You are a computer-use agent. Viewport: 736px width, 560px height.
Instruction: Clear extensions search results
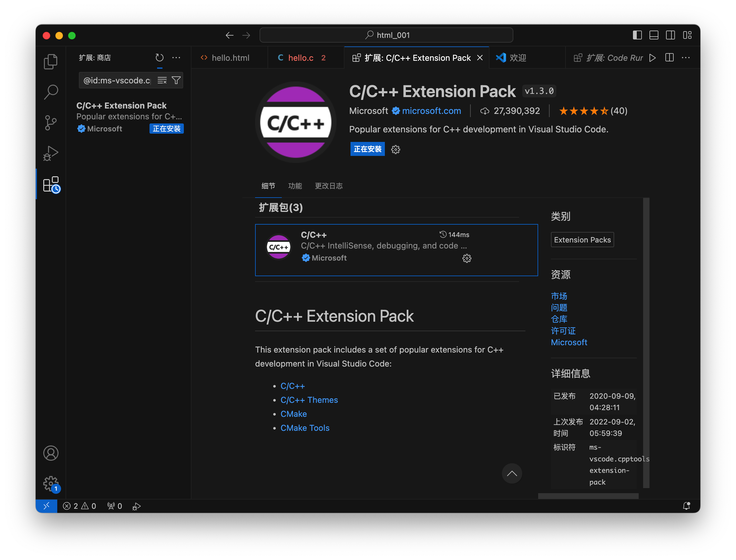click(162, 80)
